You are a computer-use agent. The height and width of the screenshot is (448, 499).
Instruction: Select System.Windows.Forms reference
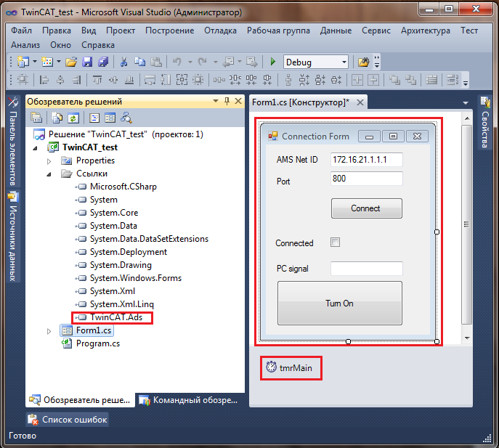pyautogui.click(x=136, y=278)
